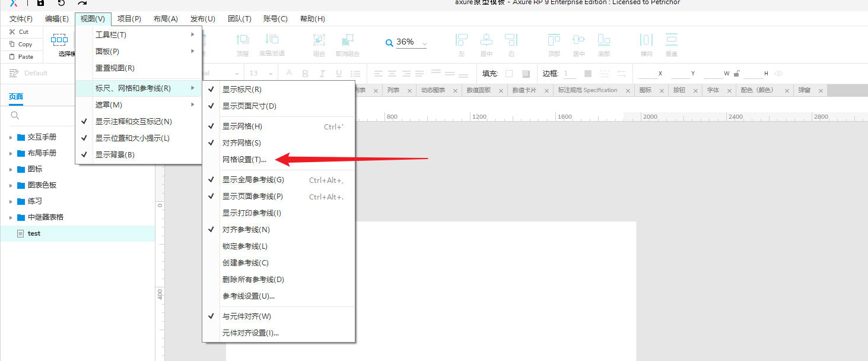The image size is (868, 361).
Task: Click the undo arrow icon
Action: coord(61,3)
